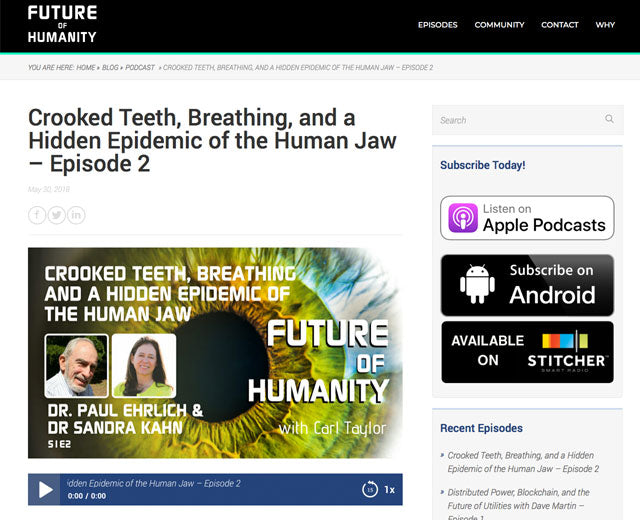Open the Distributed Power, Blockchain recent episode link
The width and height of the screenshot is (640, 520).
point(518,499)
